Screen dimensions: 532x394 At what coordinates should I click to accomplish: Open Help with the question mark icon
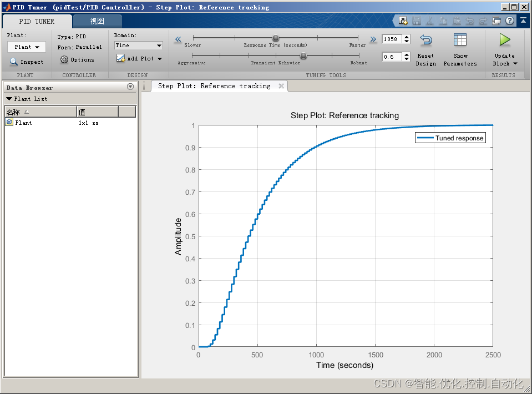[x=510, y=21]
